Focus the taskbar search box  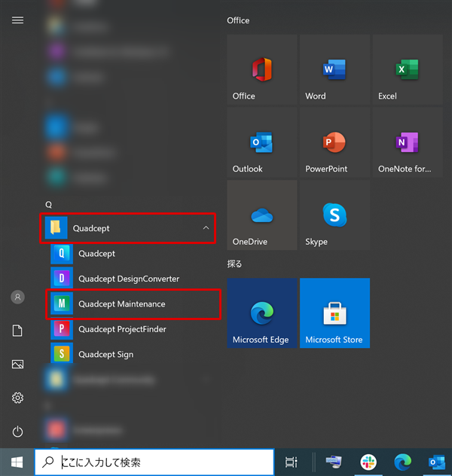point(154,462)
